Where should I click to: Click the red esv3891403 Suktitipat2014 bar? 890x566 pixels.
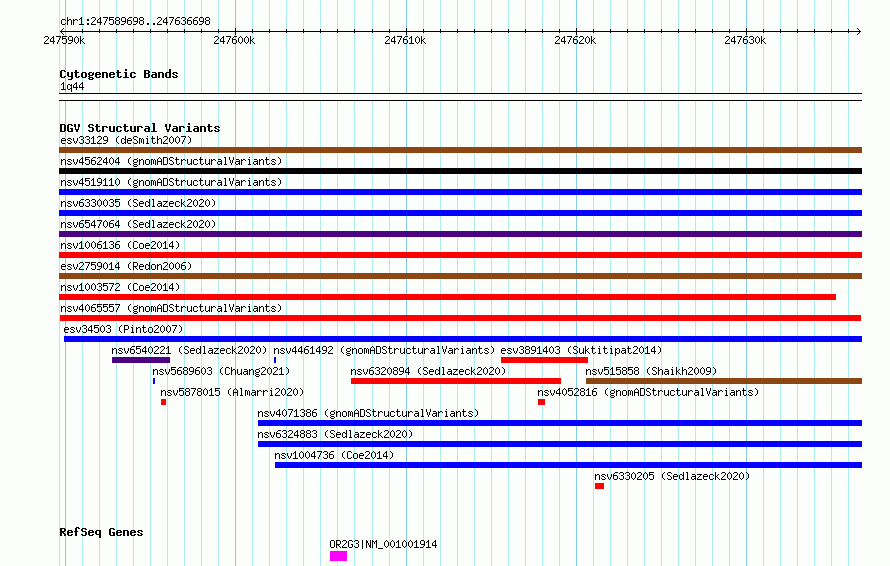[x=544, y=360]
